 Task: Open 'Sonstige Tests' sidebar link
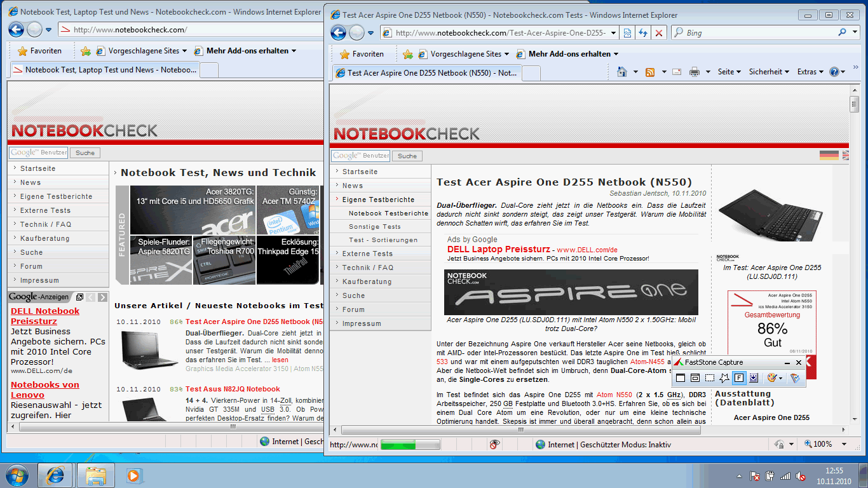tap(375, 227)
